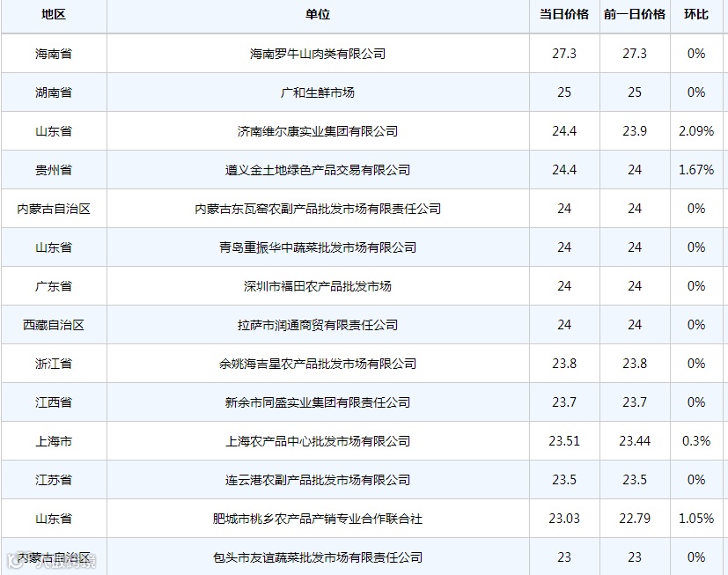728x575 pixels.
Task: Select 包头市友谊蔬菜批发市场有限责任公司 cell
Action: pos(318,557)
